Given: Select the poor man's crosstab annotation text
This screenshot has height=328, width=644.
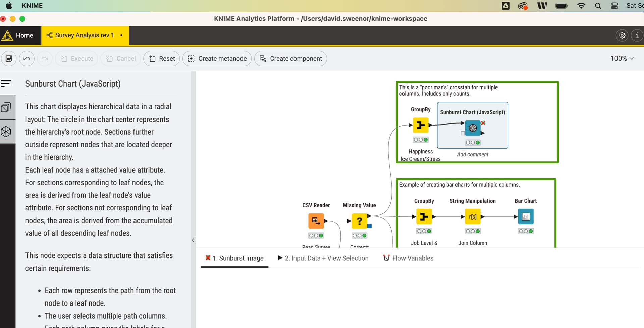Looking at the screenshot, I should coord(448,90).
